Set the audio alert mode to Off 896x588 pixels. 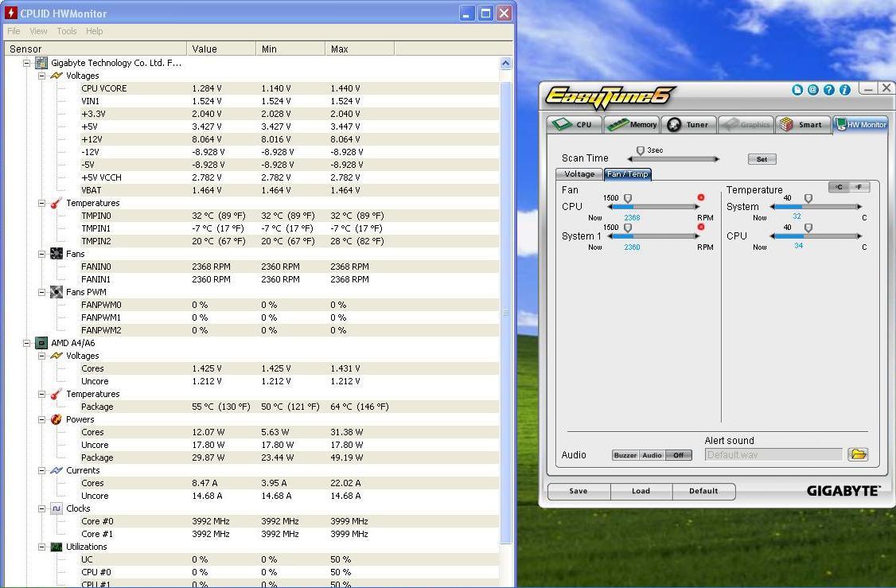coord(678,455)
